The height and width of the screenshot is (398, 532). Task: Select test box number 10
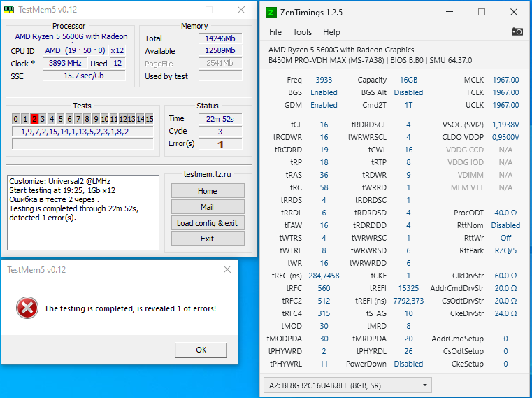pos(104,119)
